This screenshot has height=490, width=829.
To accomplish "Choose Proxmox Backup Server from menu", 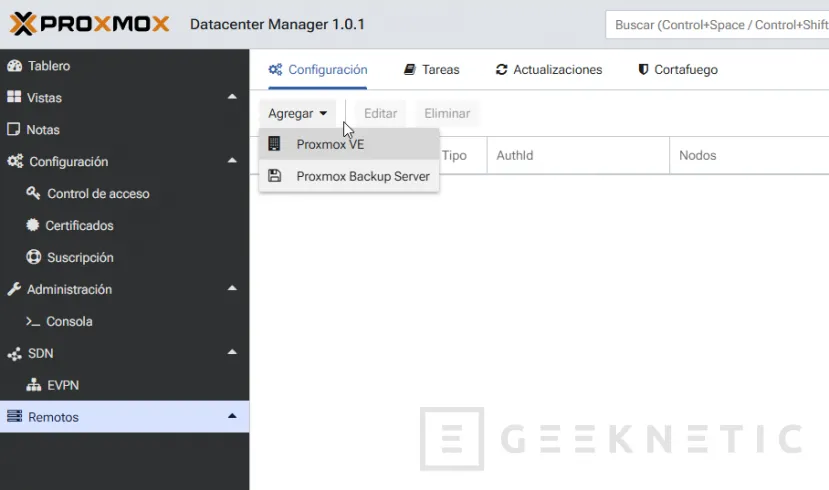I will click(x=349, y=176).
